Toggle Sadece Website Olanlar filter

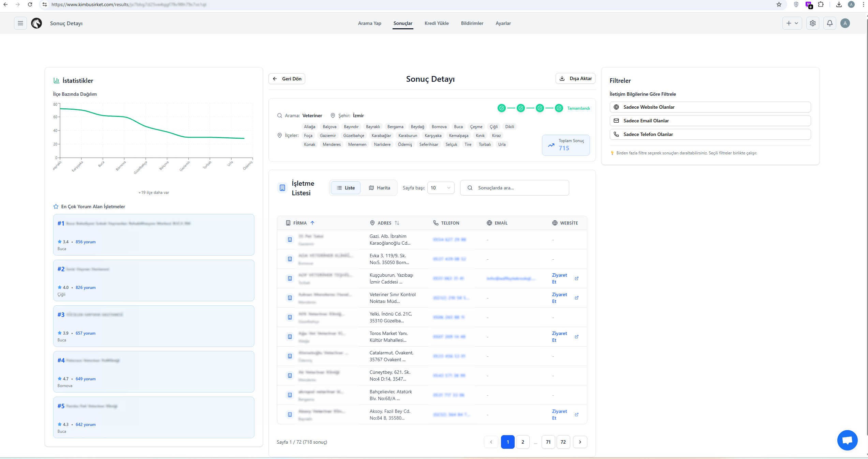[x=710, y=107]
